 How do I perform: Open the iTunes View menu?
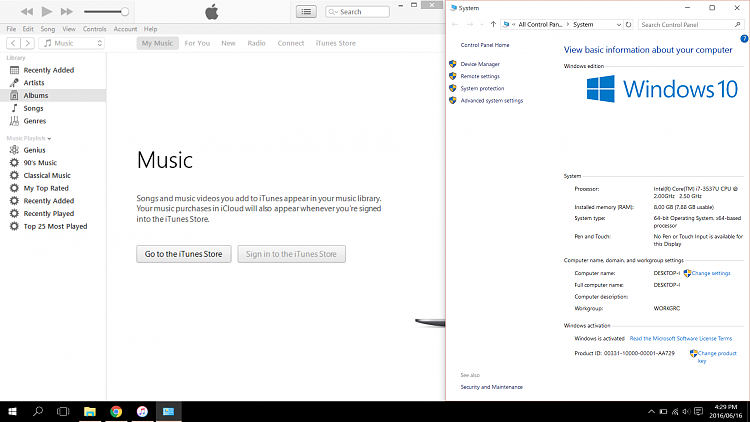[x=69, y=29]
